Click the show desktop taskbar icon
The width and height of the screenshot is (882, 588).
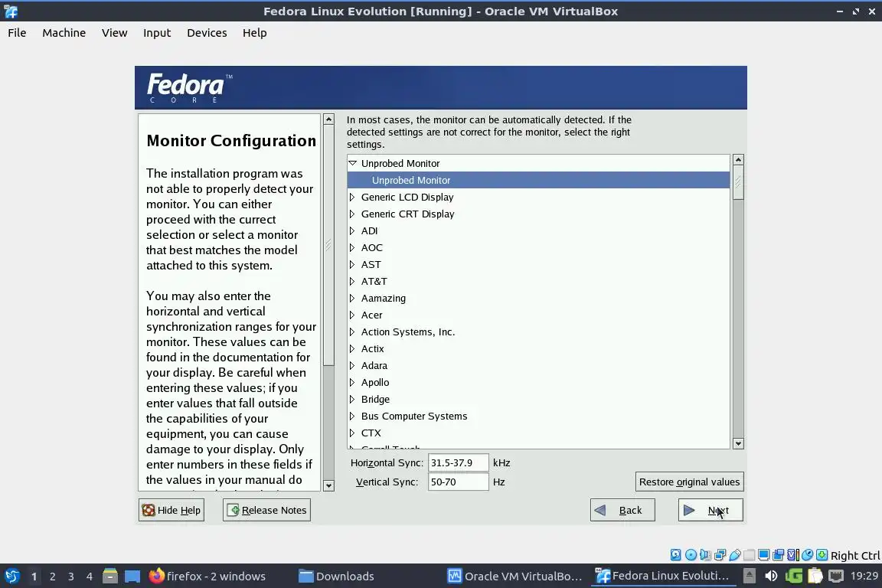coord(132,577)
